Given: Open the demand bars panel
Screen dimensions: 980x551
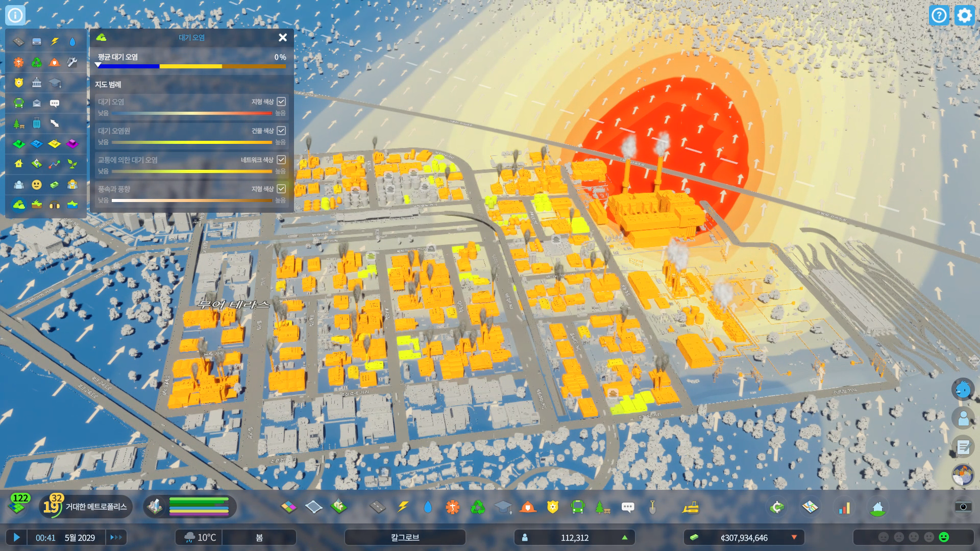Looking at the screenshot, I should click(x=198, y=507).
